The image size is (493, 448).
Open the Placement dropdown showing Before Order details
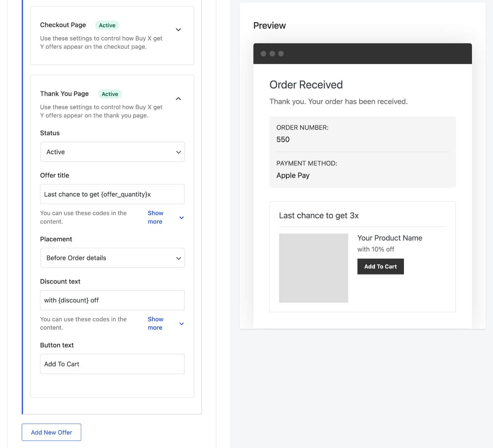click(x=112, y=258)
